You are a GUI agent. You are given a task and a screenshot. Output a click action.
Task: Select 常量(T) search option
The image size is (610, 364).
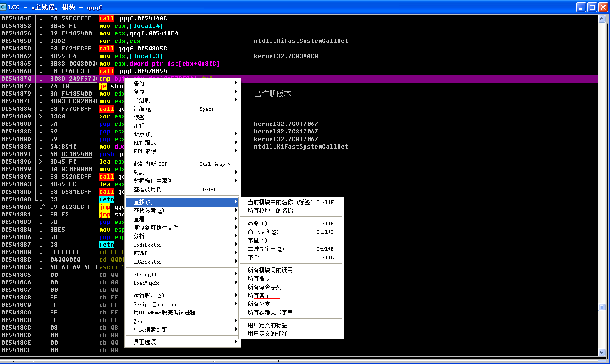tap(291, 240)
